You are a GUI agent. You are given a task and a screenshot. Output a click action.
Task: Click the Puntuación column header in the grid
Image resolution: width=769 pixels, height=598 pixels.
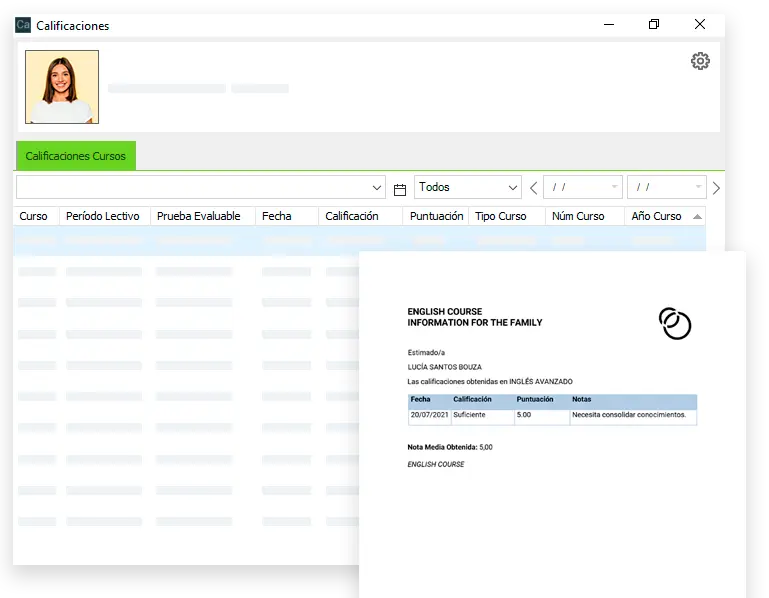tap(436, 216)
